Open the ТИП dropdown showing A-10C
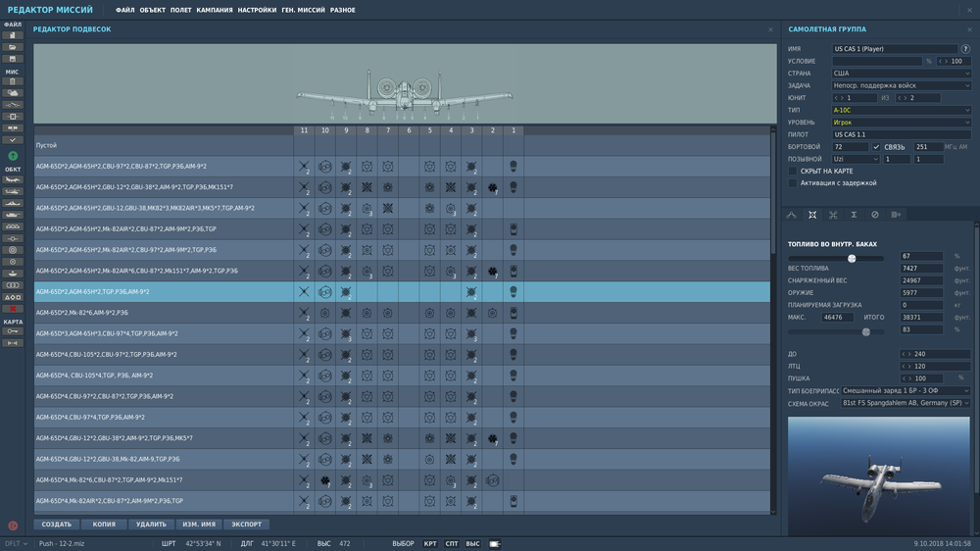This screenshot has width=980, height=551. coord(902,110)
